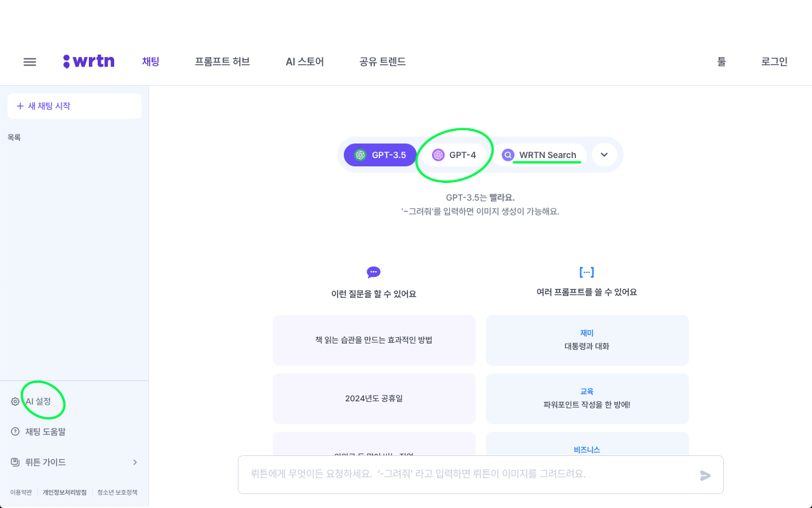
Task: Open the 교육 파워포인트 작성 prompt card
Action: point(587,399)
